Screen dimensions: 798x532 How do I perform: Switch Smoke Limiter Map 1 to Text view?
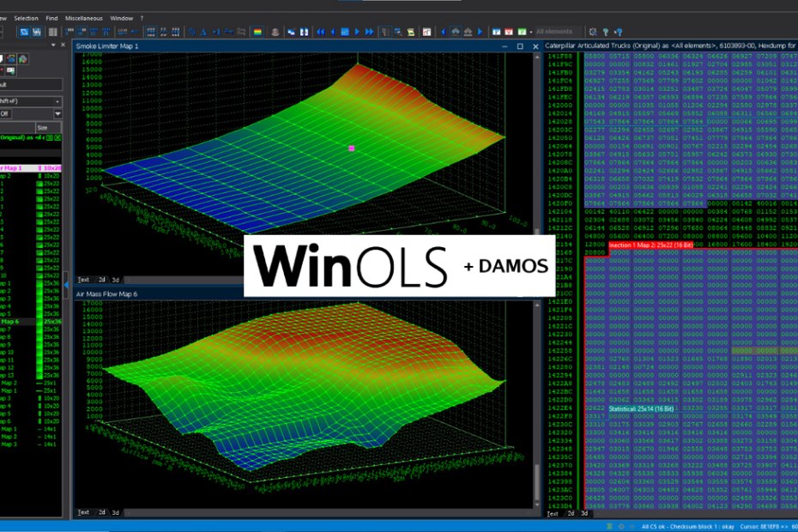click(83, 280)
